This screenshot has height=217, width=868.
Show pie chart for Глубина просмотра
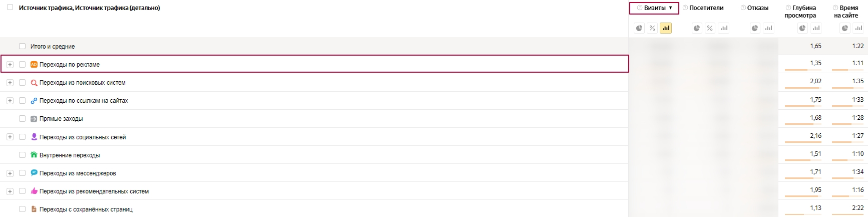coord(802,28)
